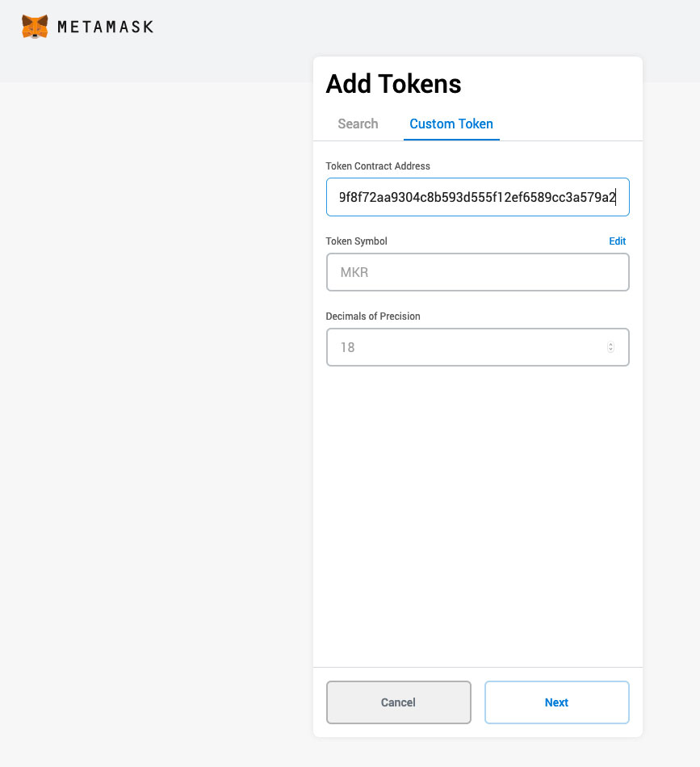
Task: Click the up stepper arrow on decimals field
Action: pos(611,343)
